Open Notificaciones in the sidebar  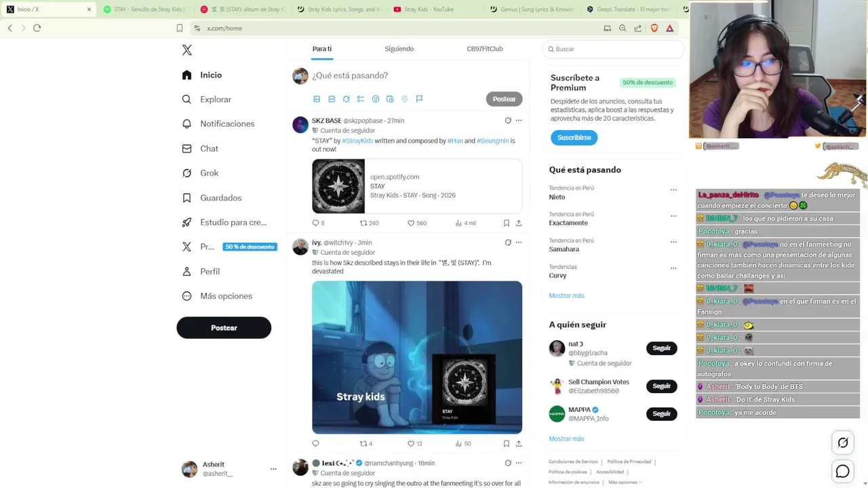coord(218,124)
